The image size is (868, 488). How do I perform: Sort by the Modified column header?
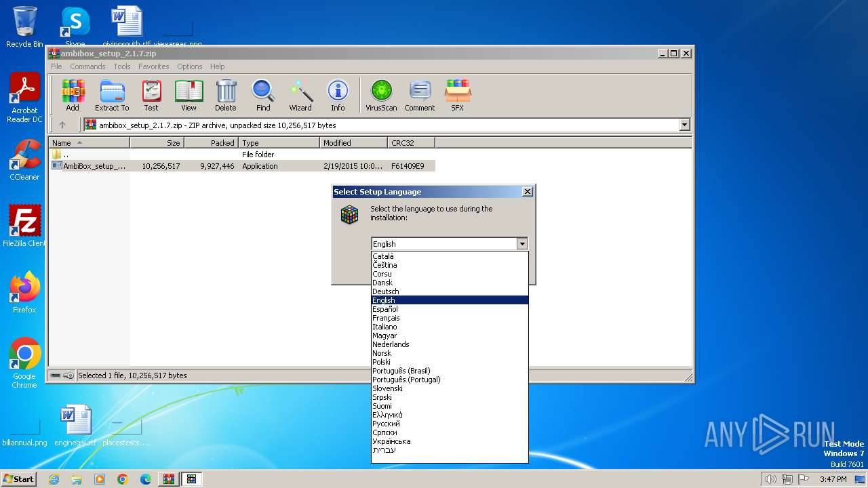pos(353,143)
